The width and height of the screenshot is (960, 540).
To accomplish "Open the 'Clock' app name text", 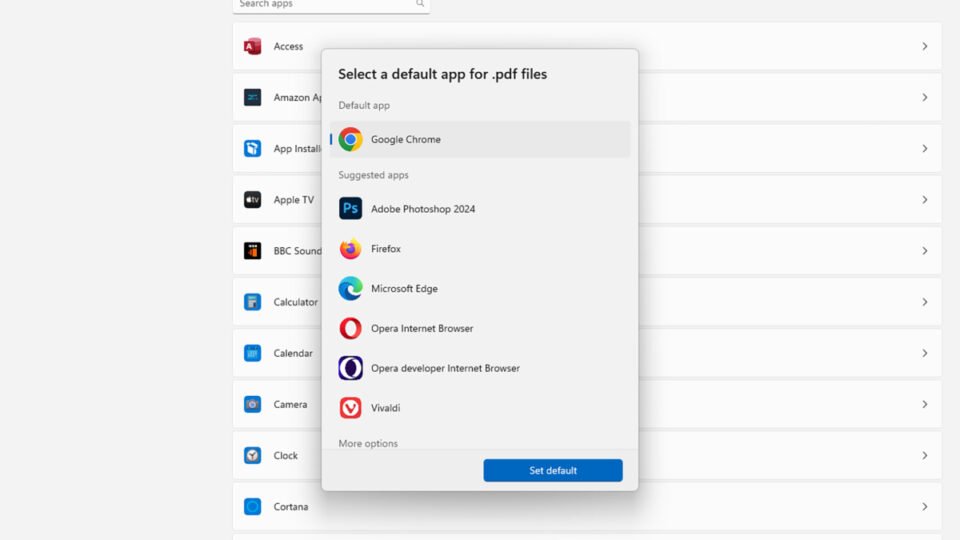I will click(x=285, y=456).
